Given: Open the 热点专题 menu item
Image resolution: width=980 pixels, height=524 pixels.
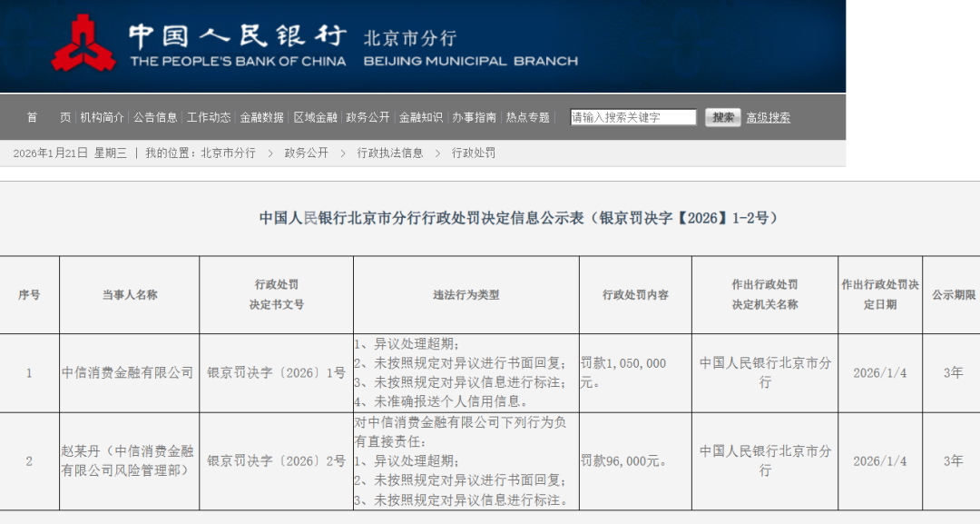Looking at the screenshot, I should click(x=527, y=117).
